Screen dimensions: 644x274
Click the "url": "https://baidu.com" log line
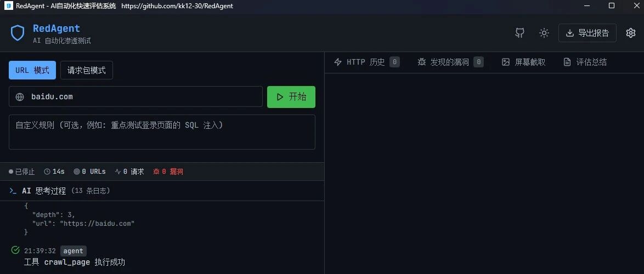83,224
